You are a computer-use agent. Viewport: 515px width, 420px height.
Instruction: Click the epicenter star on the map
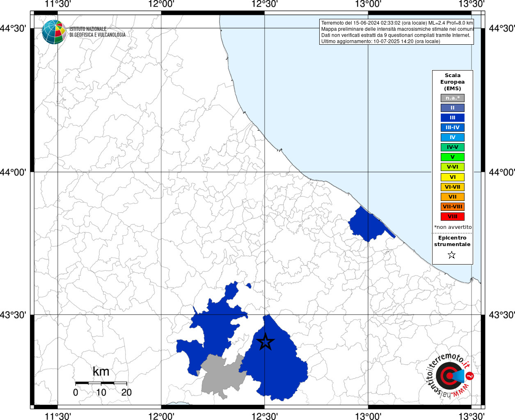[x=265, y=342]
